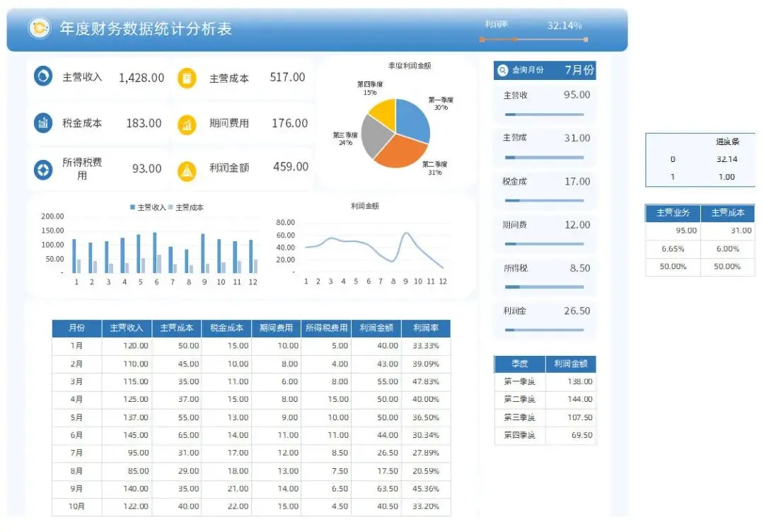The image size is (764, 532).
Task: Click the 所得税费用 blue lifebuoy icon
Action: click(x=43, y=170)
